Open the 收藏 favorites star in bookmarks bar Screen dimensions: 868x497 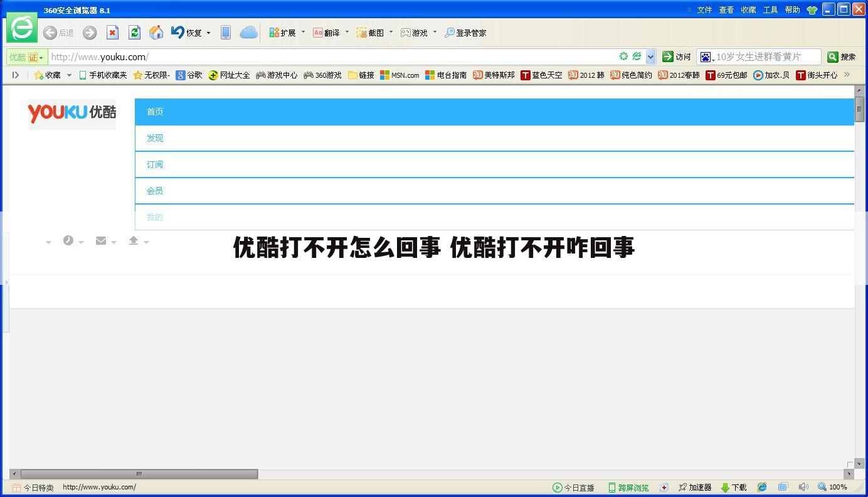(x=48, y=75)
